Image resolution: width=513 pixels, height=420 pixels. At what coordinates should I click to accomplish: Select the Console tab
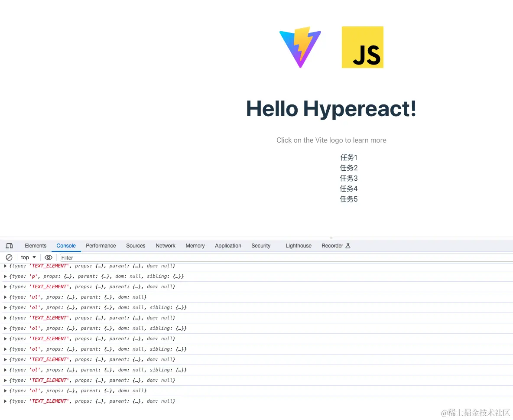click(x=66, y=245)
